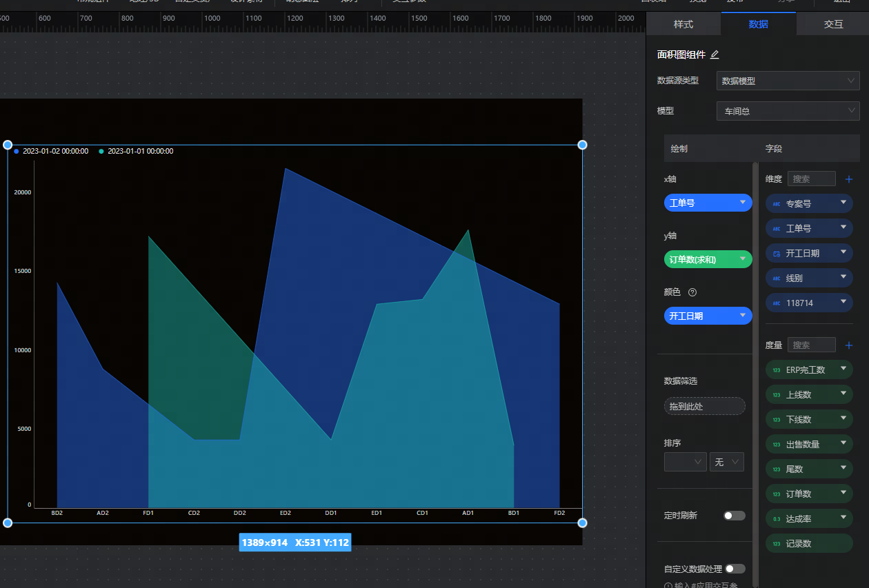Click the plus icon to add a 度量 field
The image size is (869, 588).
coord(849,345)
